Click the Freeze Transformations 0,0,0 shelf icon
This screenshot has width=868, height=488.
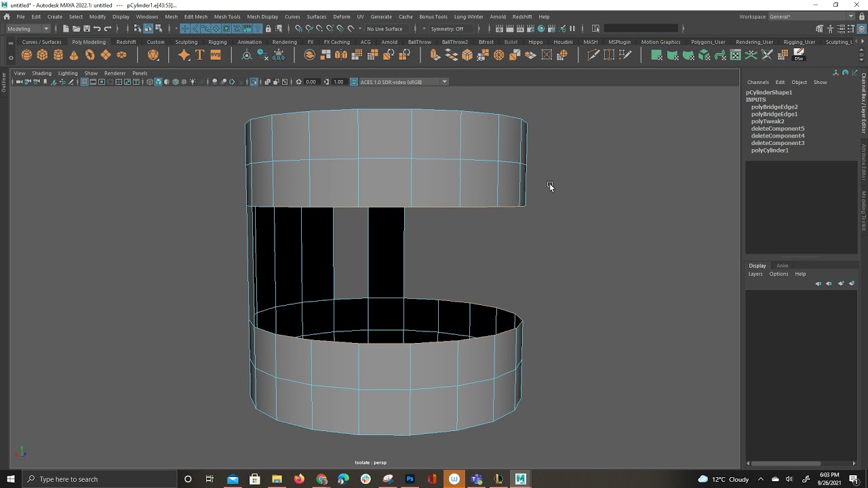pyautogui.click(x=279, y=55)
